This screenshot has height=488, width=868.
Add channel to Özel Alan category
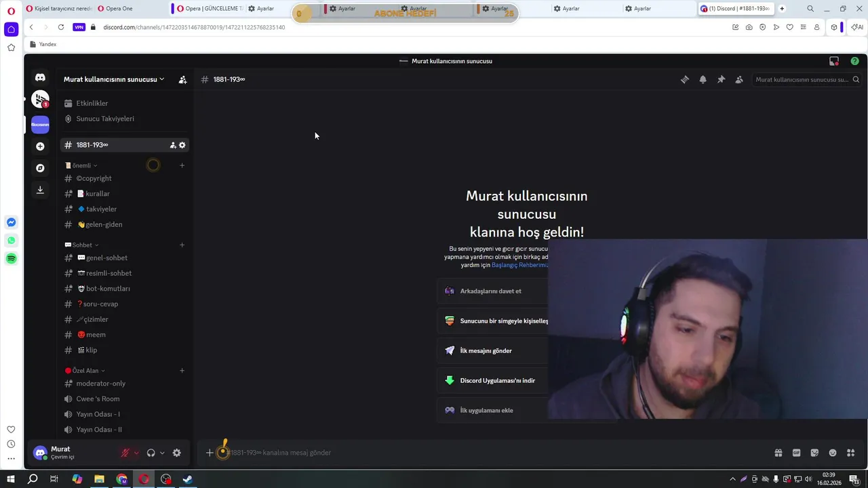[182, 371]
